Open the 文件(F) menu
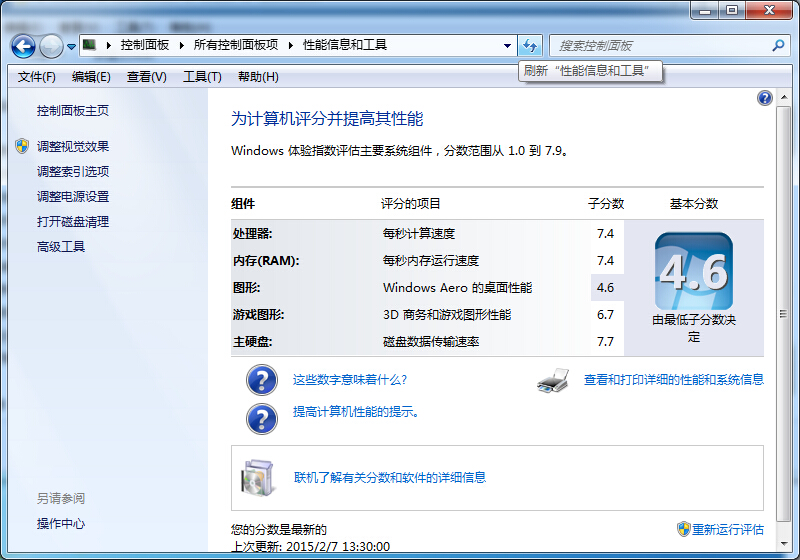 [37, 77]
